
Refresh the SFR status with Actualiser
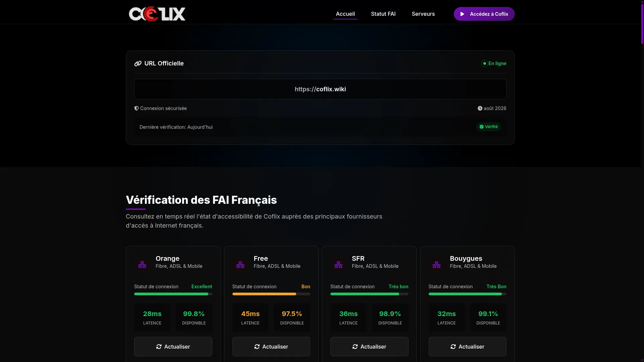point(369,347)
